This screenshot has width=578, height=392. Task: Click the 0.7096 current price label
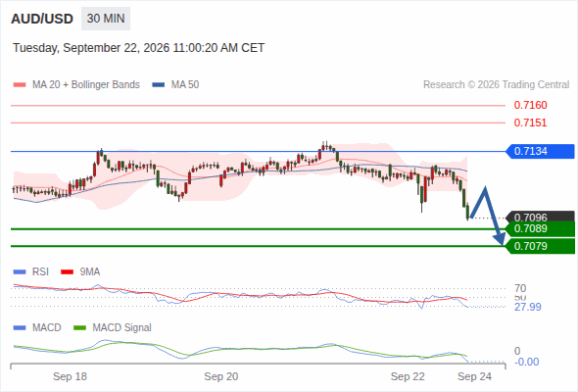540,217
